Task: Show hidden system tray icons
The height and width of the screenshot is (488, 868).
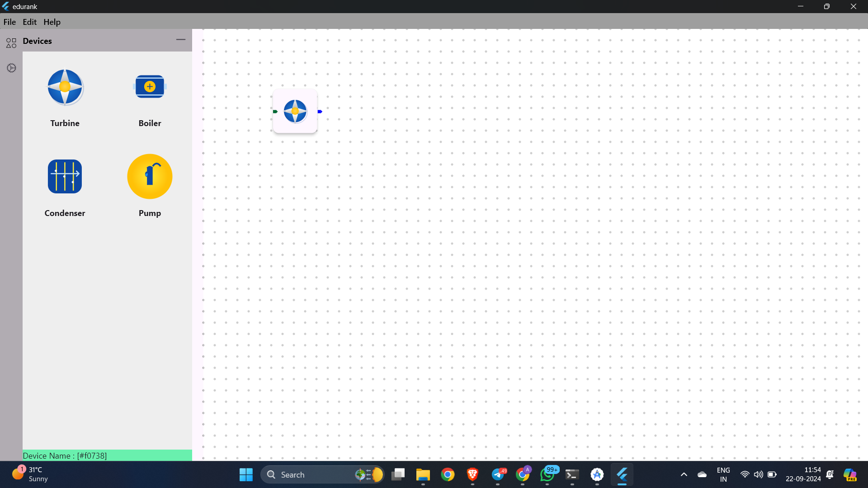Action: pos(684,474)
